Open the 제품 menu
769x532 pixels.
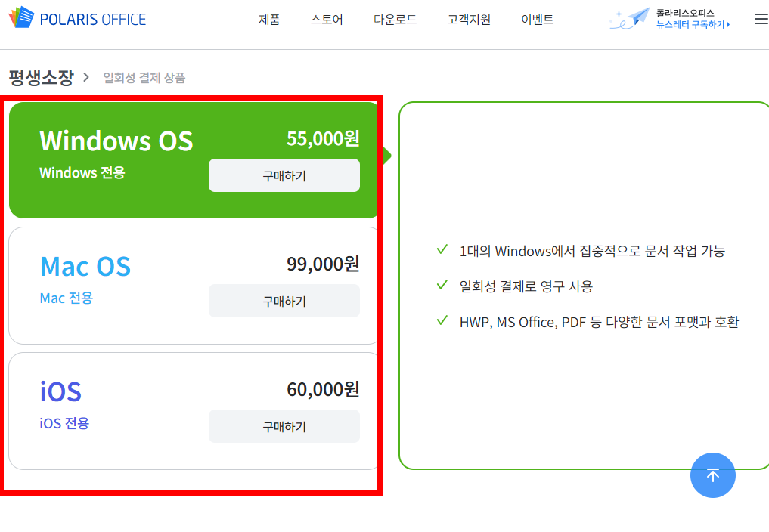coord(269,20)
